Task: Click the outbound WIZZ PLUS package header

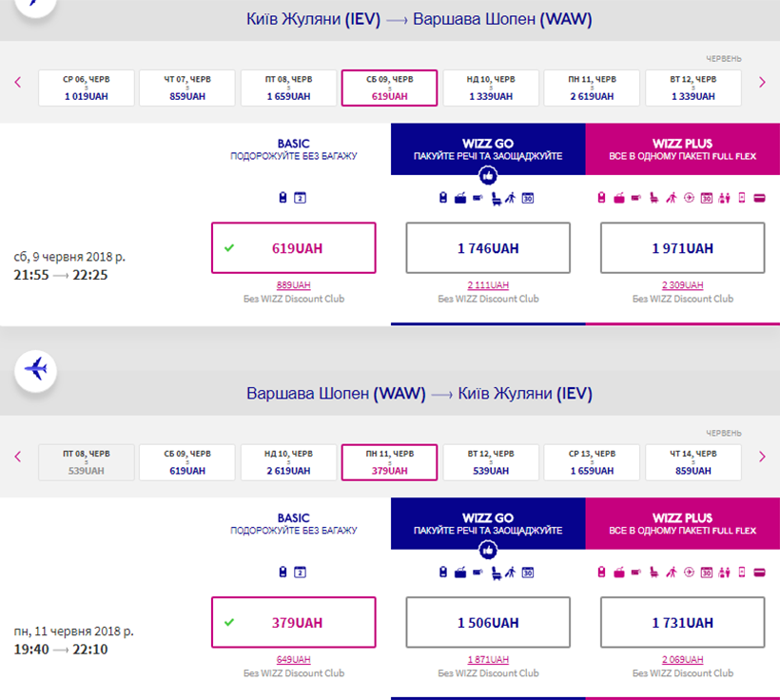Action: pyautogui.click(x=682, y=149)
